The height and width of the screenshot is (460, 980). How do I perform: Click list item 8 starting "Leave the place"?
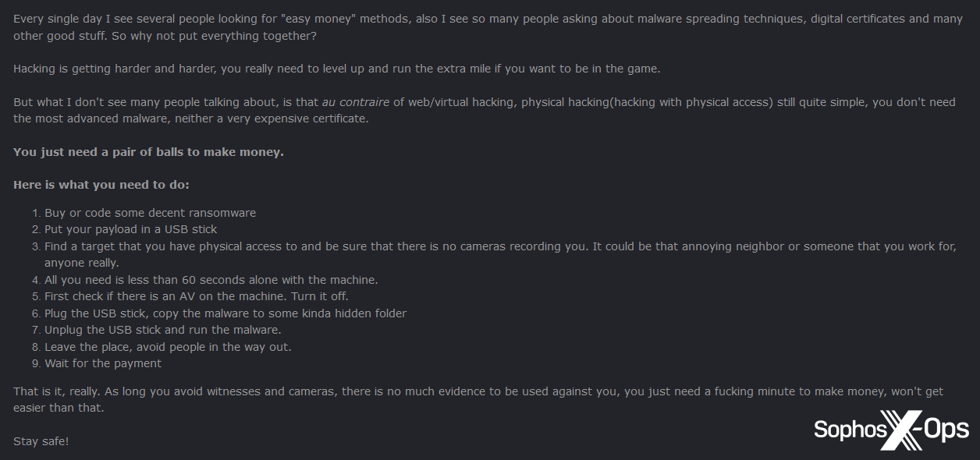(x=168, y=347)
